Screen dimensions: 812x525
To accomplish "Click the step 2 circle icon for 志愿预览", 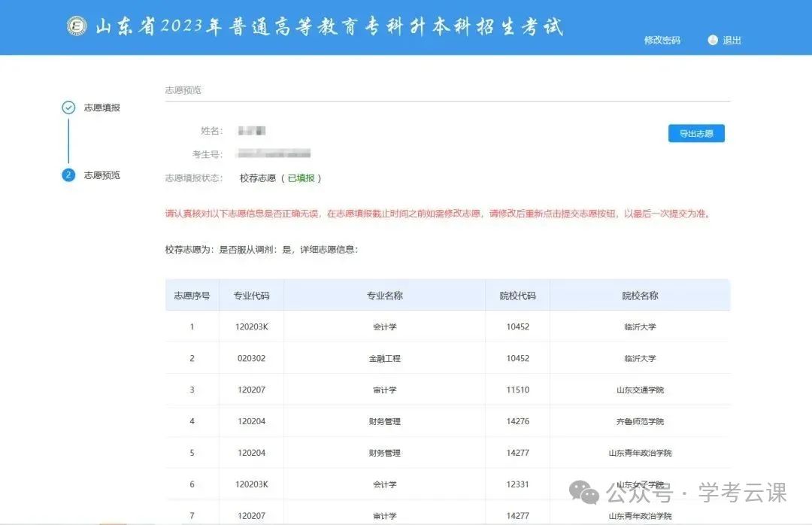I will [68, 175].
